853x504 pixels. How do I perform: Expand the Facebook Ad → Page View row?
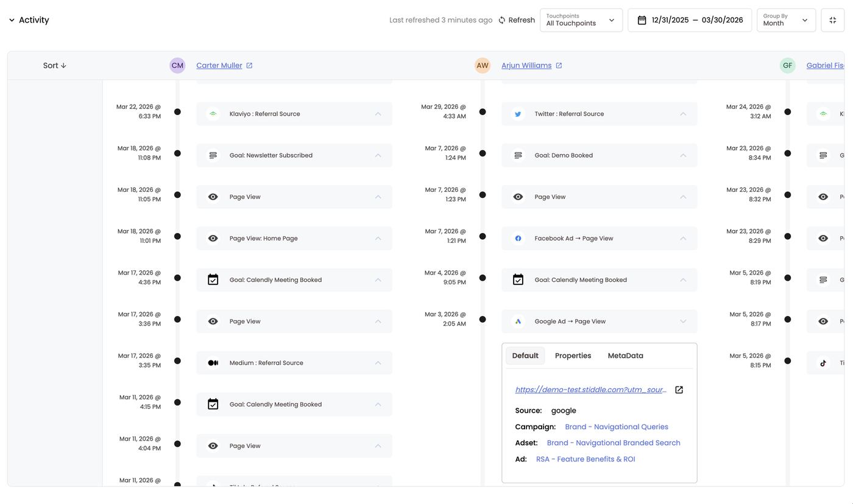pos(683,239)
